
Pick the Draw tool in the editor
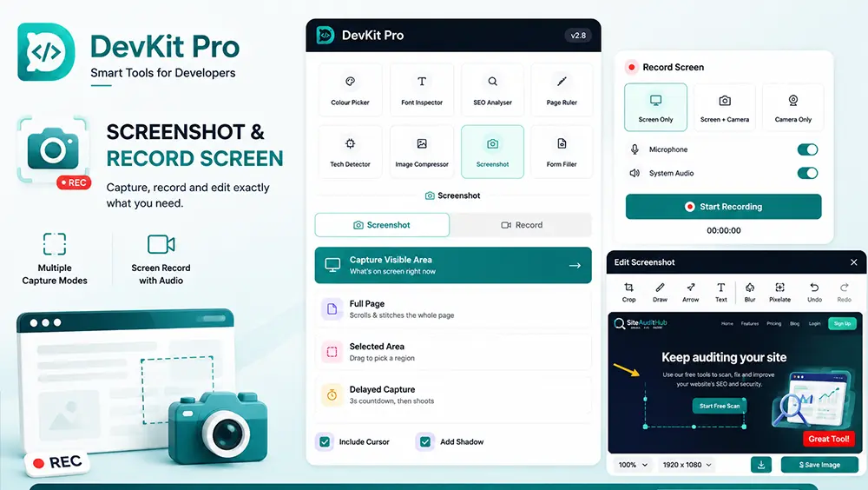pos(660,292)
